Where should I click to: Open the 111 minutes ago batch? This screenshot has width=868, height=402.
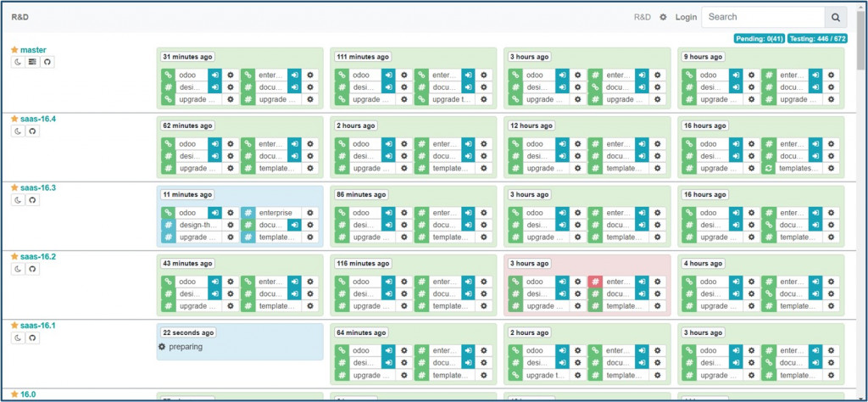pos(361,57)
